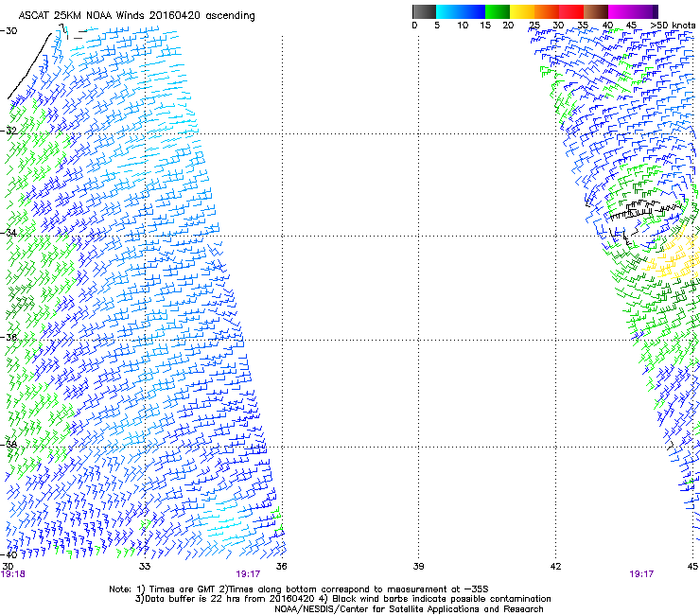Click the "-34" latitude axis label
Screen dimensions: 700x615
[9, 233]
